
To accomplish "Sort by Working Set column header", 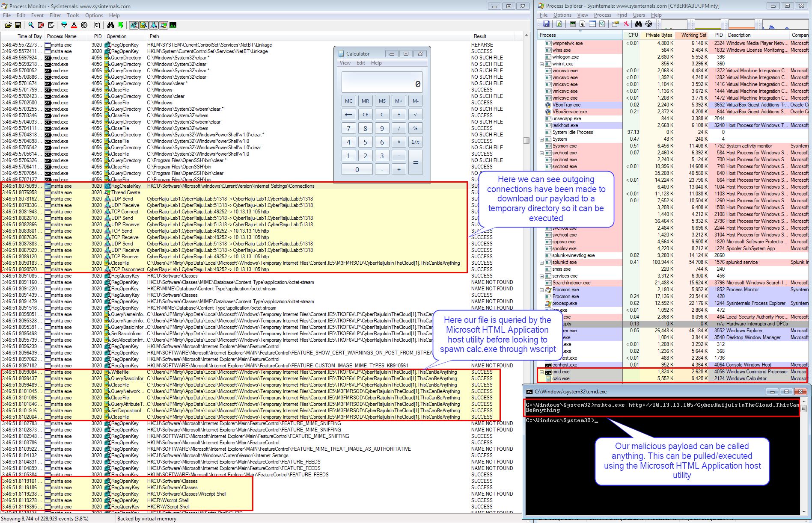I will click(x=692, y=35).
